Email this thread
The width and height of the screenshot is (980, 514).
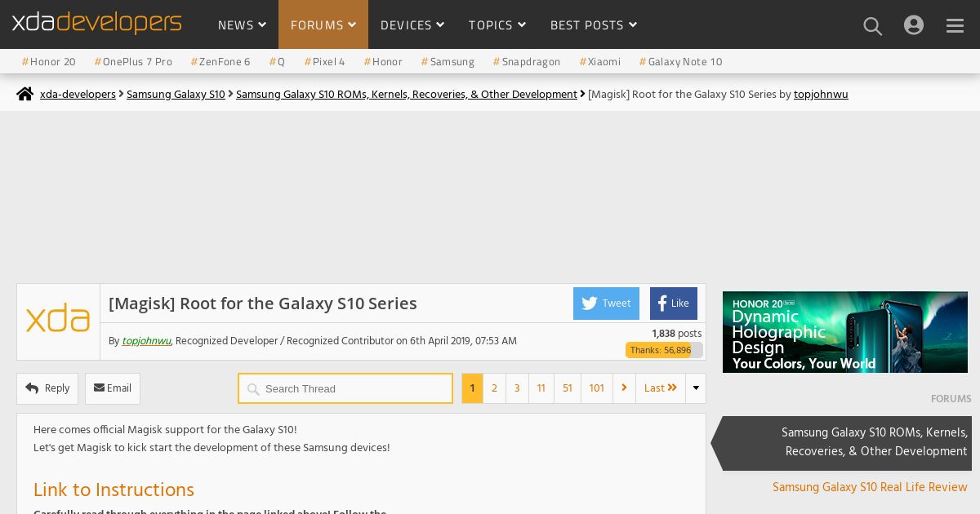113,388
